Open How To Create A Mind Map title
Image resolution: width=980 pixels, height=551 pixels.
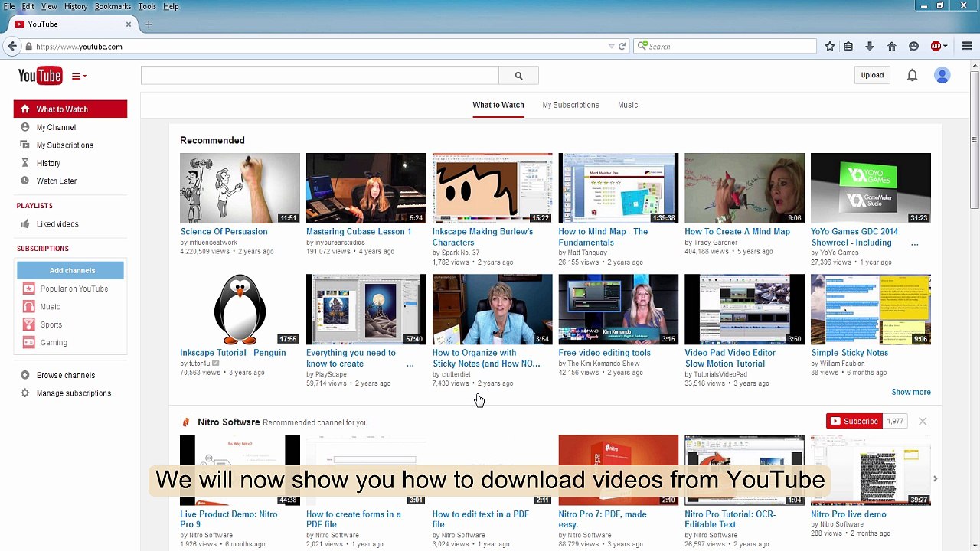point(737,232)
